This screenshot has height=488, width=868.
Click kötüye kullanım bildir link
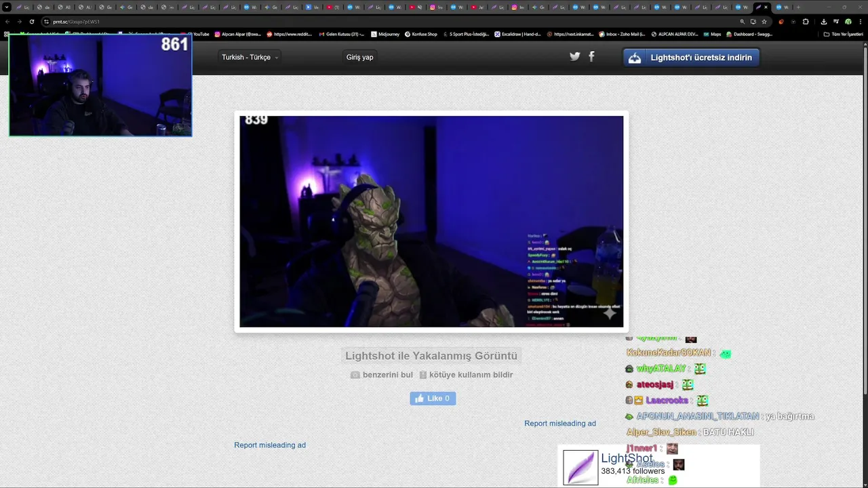(x=466, y=375)
